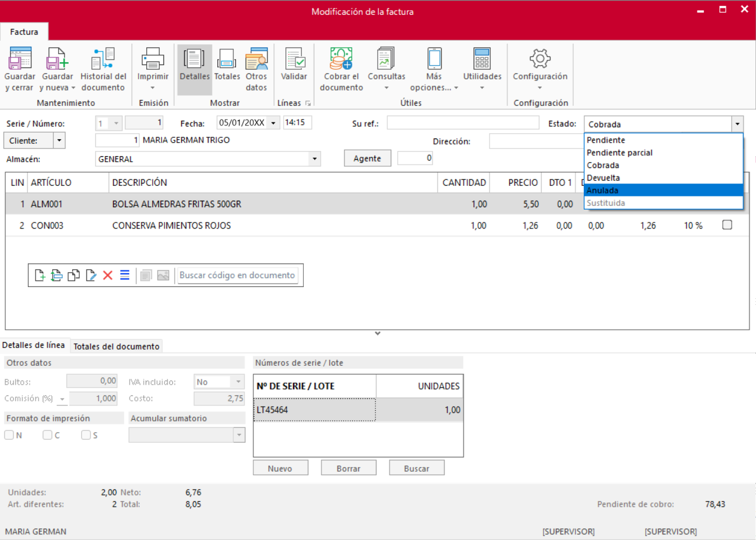756x541 pixels.
Task: Select Pendiente parcial status
Action: click(663, 153)
